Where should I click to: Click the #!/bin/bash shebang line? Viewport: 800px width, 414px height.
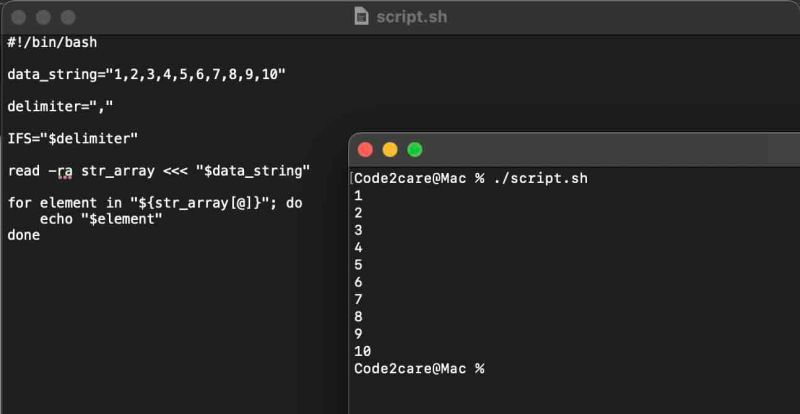click(x=52, y=42)
